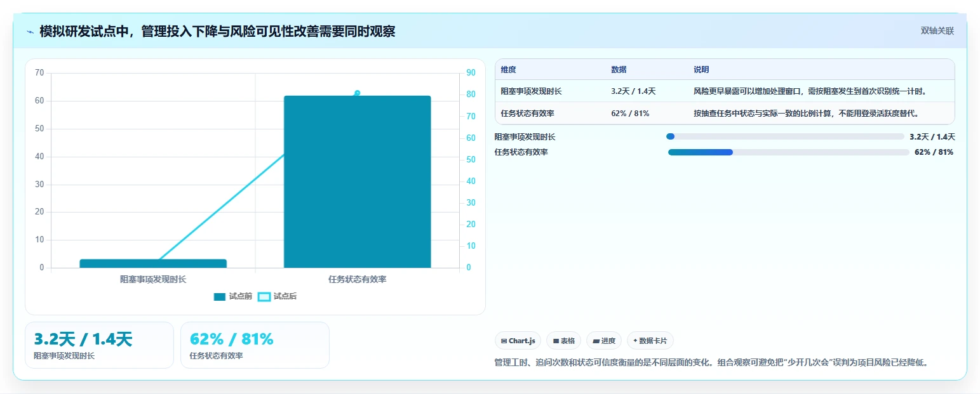
Task: Toggle the 试点前 legend swatch
Action: 220,297
